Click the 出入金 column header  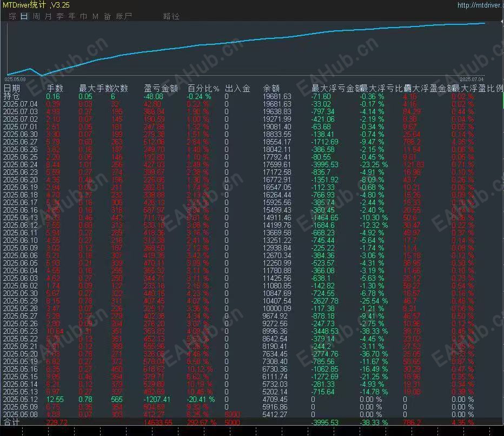click(x=237, y=88)
